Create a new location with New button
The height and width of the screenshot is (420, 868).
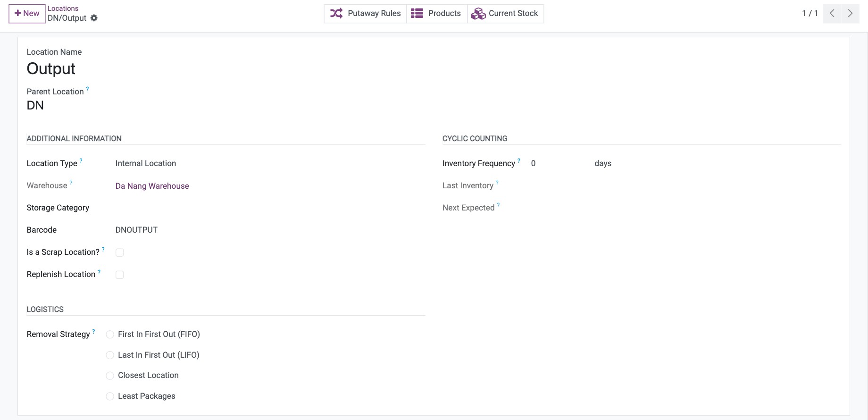coord(27,14)
